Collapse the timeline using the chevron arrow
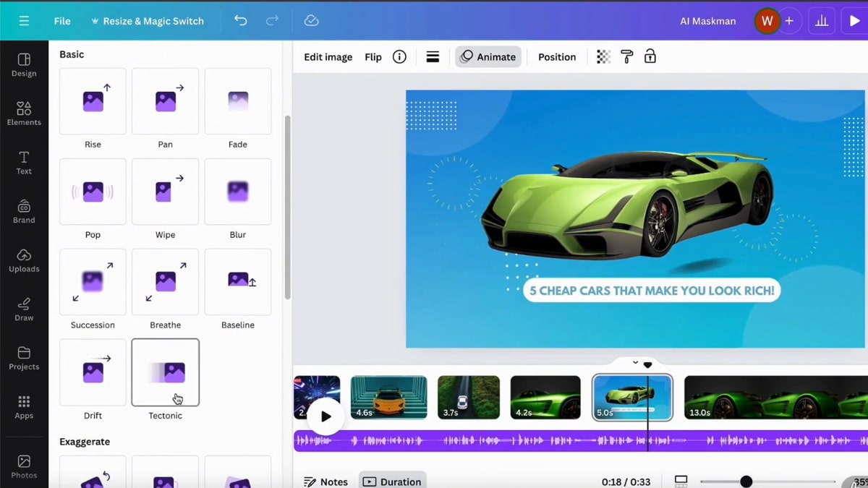This screenshot has width=868, height=488. [635, 362]
